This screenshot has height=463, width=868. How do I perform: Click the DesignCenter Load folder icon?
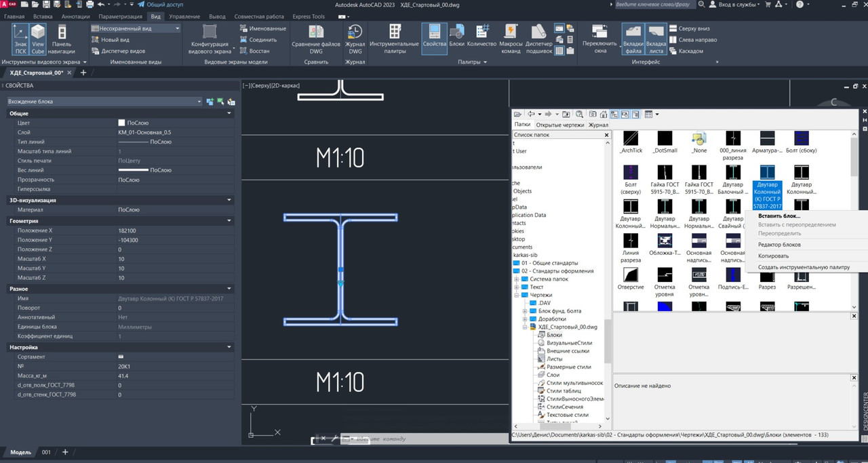coord(518,114)
